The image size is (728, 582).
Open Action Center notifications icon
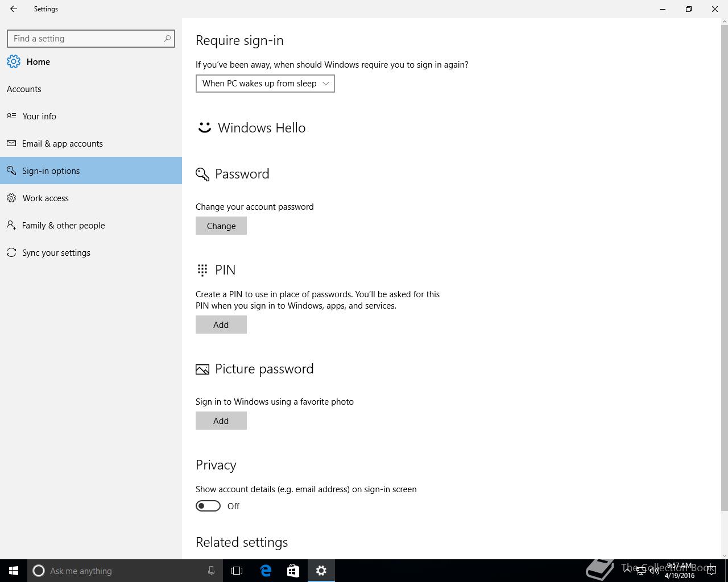[x=711, y=571]
